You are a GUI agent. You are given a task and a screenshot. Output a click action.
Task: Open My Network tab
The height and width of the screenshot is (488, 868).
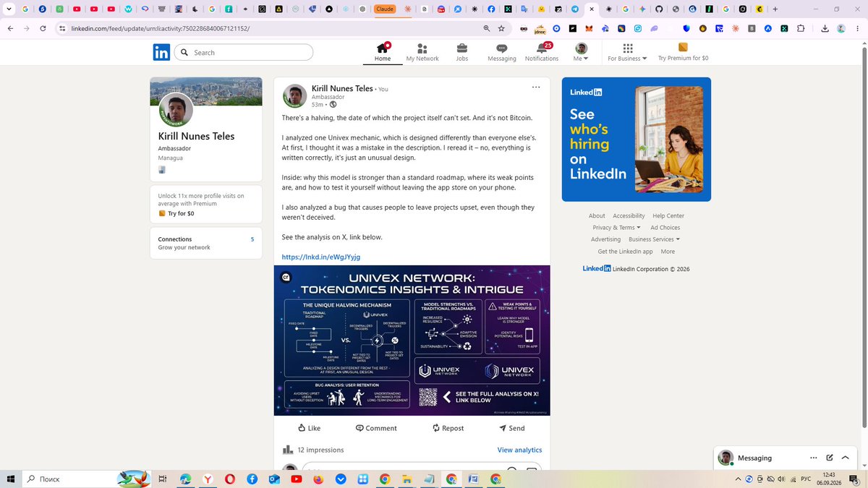pos(422,52)
